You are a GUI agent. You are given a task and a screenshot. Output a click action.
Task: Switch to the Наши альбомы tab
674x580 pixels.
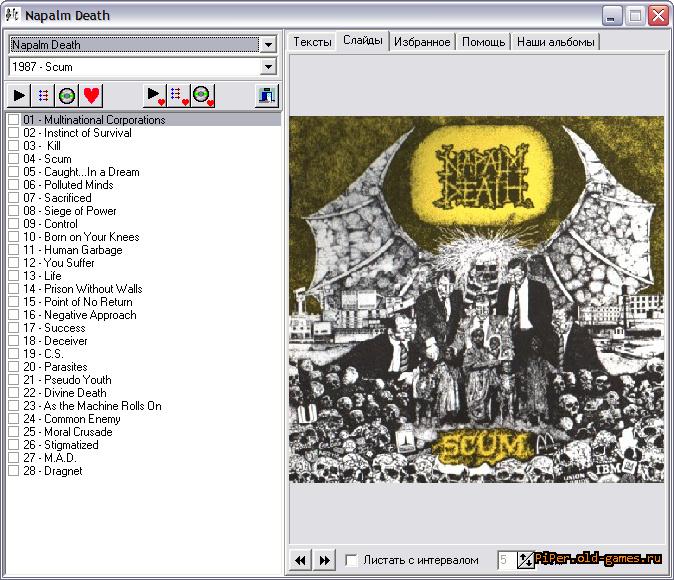(x=556, y=42)
